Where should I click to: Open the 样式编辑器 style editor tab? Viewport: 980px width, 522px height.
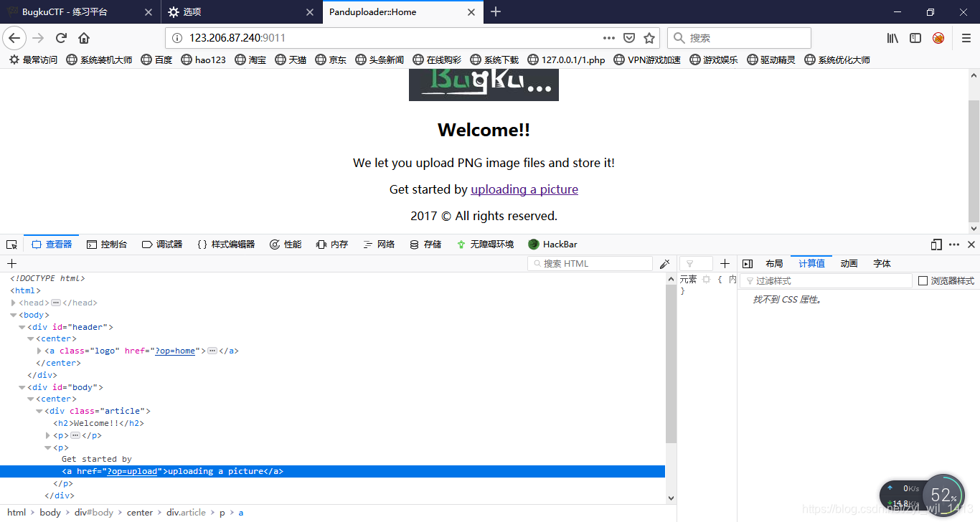[x=226, y=245]
